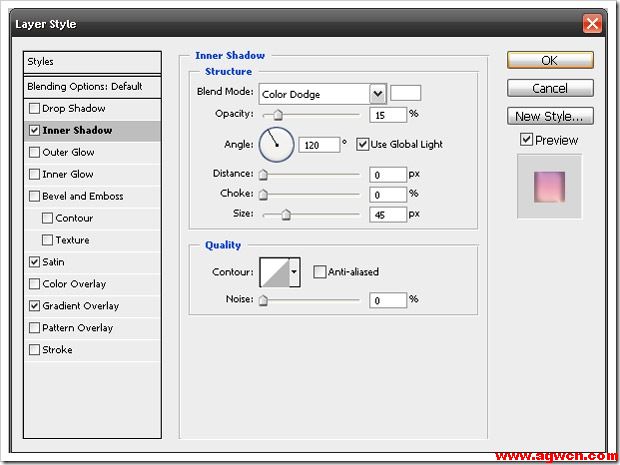This screenshot has width=620, height=465.
Task: Click the Cancel button
Action: click(549, 88)
